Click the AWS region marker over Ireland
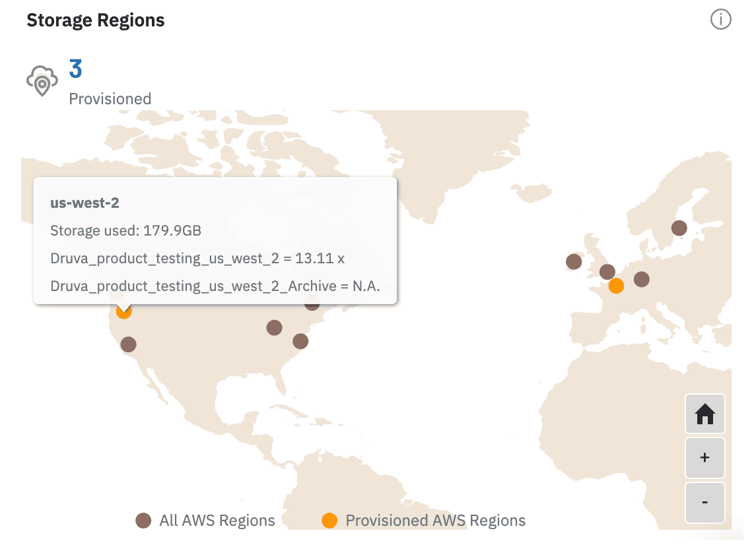The width and height of the screenshot is (756, 545). (x=573, y=262)
